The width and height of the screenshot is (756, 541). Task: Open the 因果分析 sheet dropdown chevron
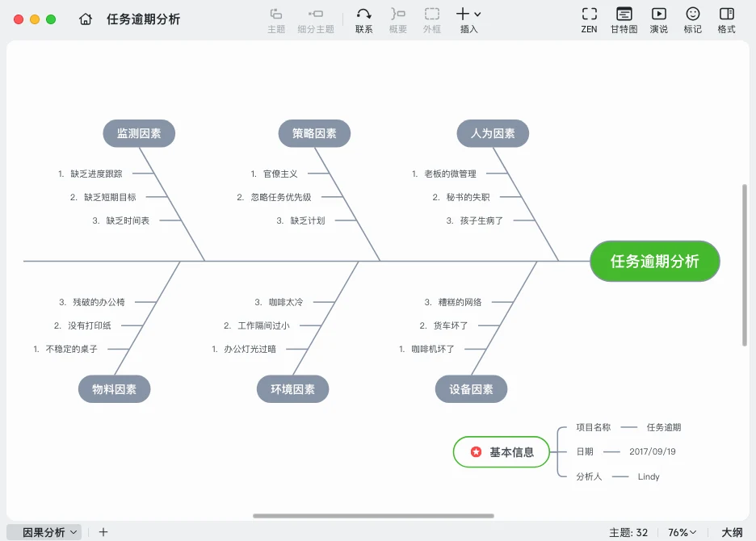point(73,532)
